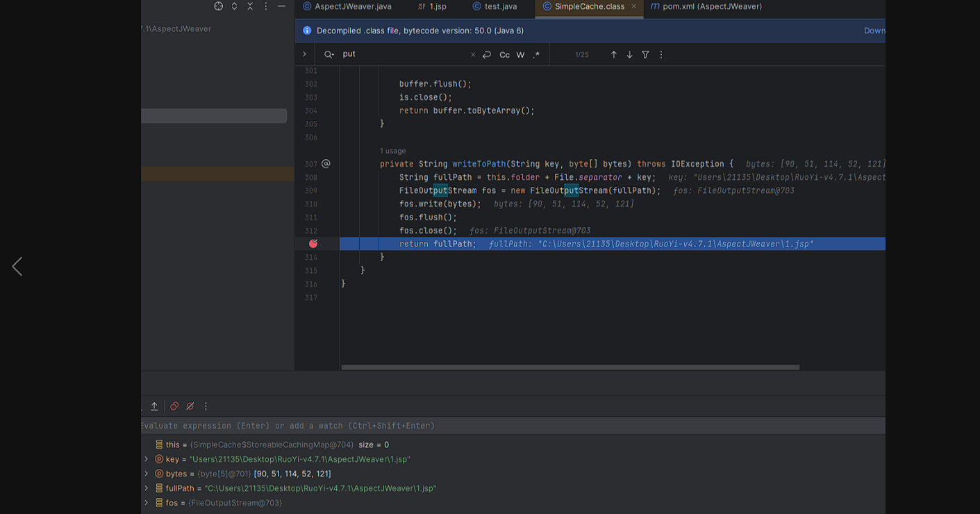980x514 pixels.
Task: Click the search field containing 'put'
Action: click(403, 54)
